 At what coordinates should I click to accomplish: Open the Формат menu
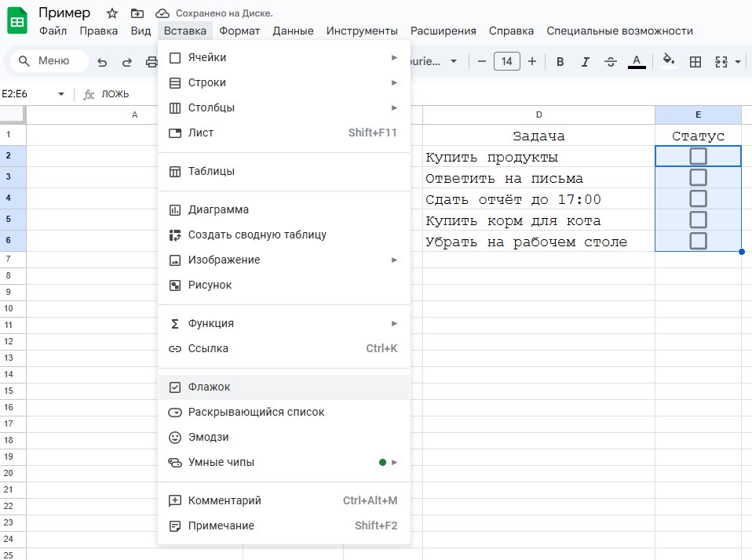pos(239,31)
